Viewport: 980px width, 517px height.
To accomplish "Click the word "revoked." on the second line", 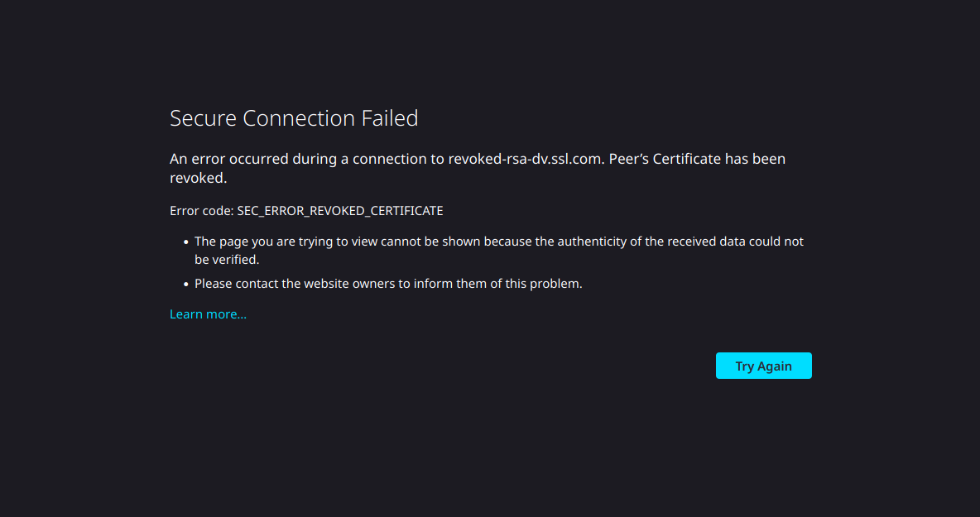I will (x=198, y=178).
